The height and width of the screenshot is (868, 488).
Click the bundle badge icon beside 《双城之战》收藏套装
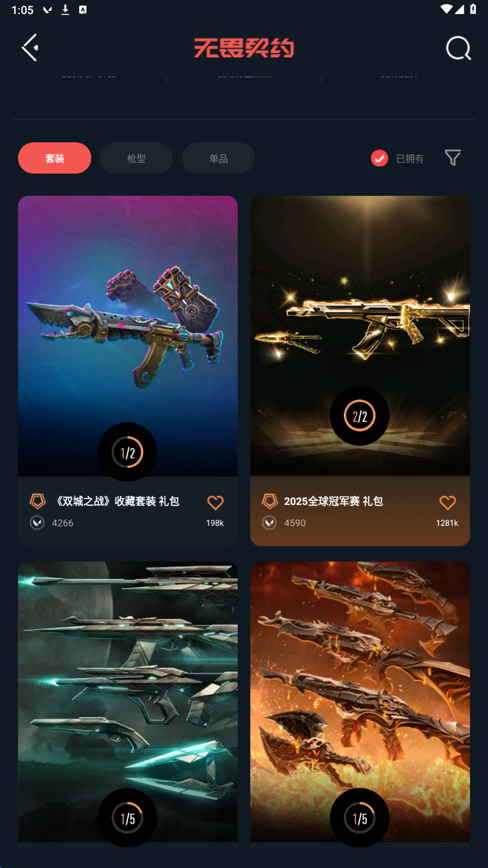38,501
